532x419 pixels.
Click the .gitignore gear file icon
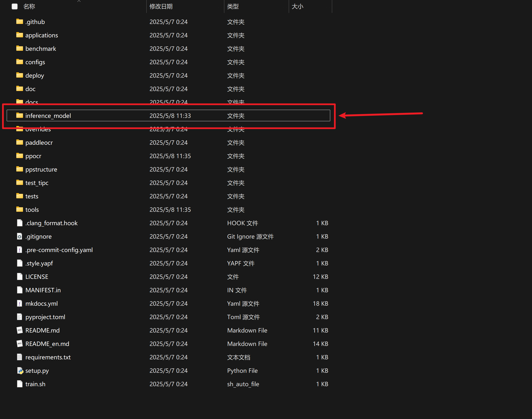click(x=20, y=236)
